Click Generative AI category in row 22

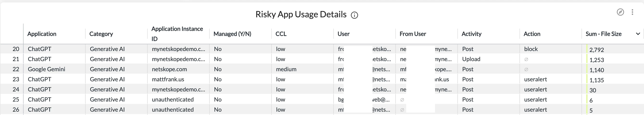(107, 69)
